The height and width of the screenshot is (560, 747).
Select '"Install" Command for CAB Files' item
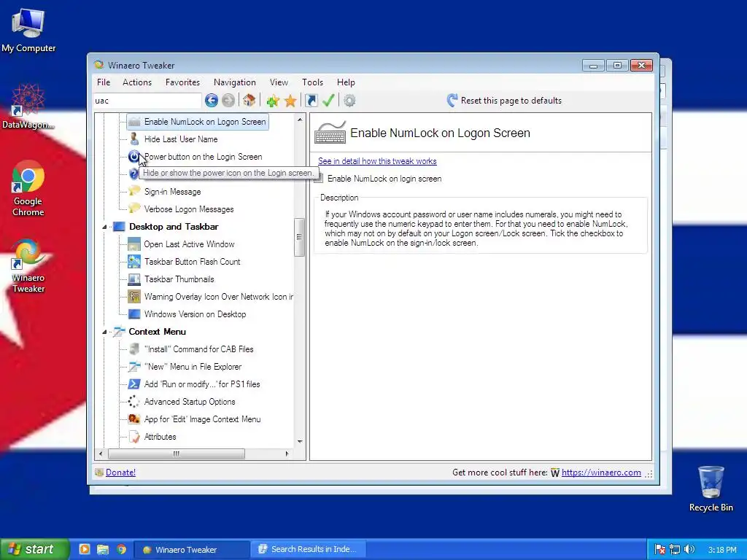pos(198,349)
